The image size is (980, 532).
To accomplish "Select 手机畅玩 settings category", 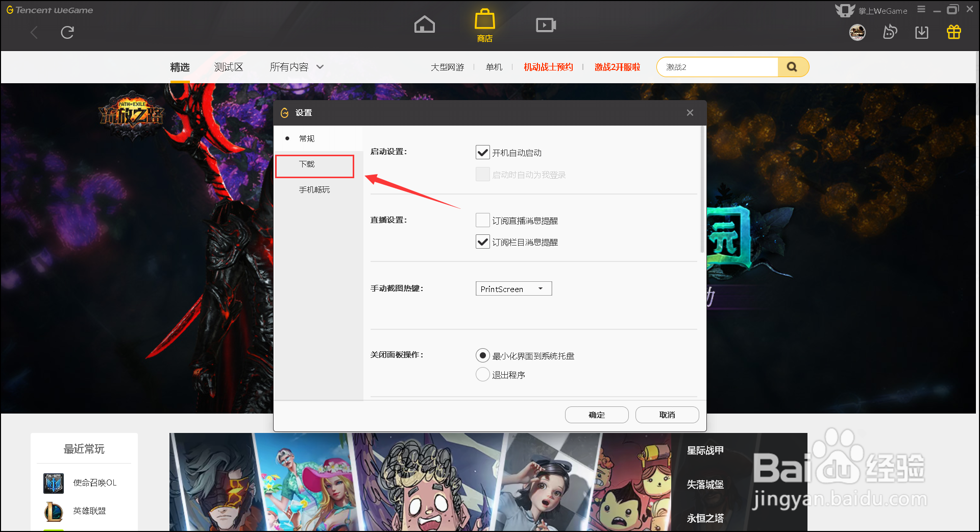I will 318,189.
